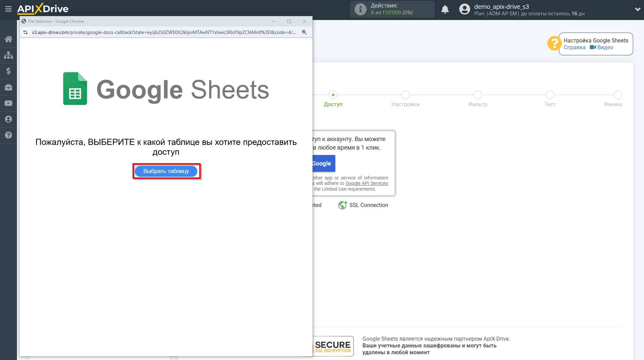Open the Справка help link
This screenshot has height=360, width=644.
(x=574, y=48)
